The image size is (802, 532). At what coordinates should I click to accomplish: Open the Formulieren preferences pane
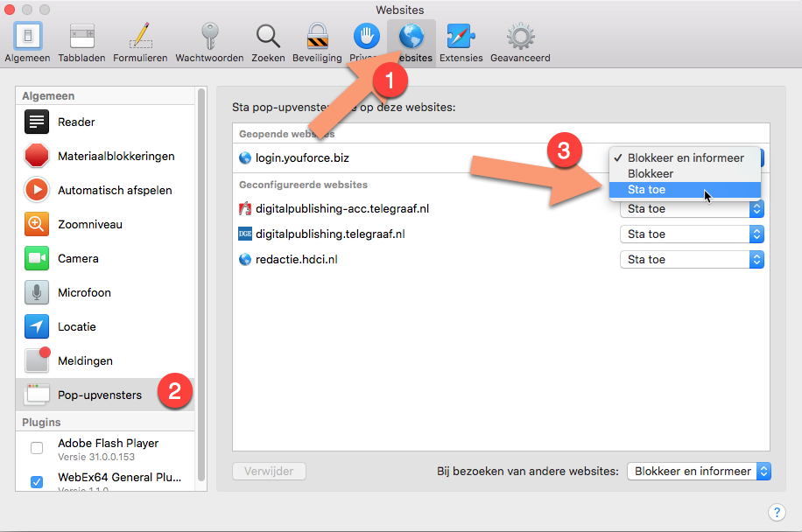[140, 42]
